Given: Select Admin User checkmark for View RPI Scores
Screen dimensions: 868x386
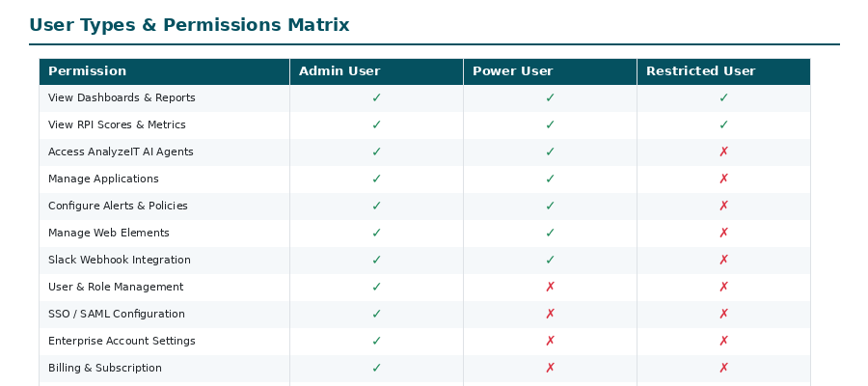Looking at the screenshot, I should (376, 125).
